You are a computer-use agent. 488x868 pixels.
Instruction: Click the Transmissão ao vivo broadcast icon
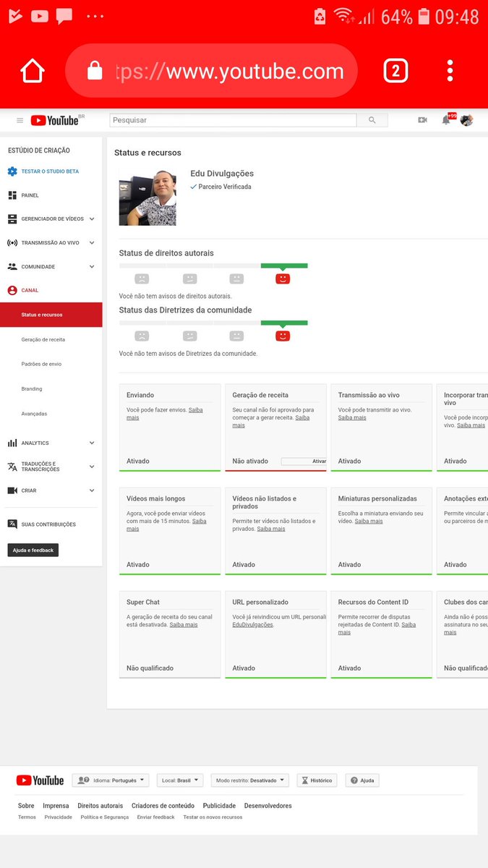point(12,242)
